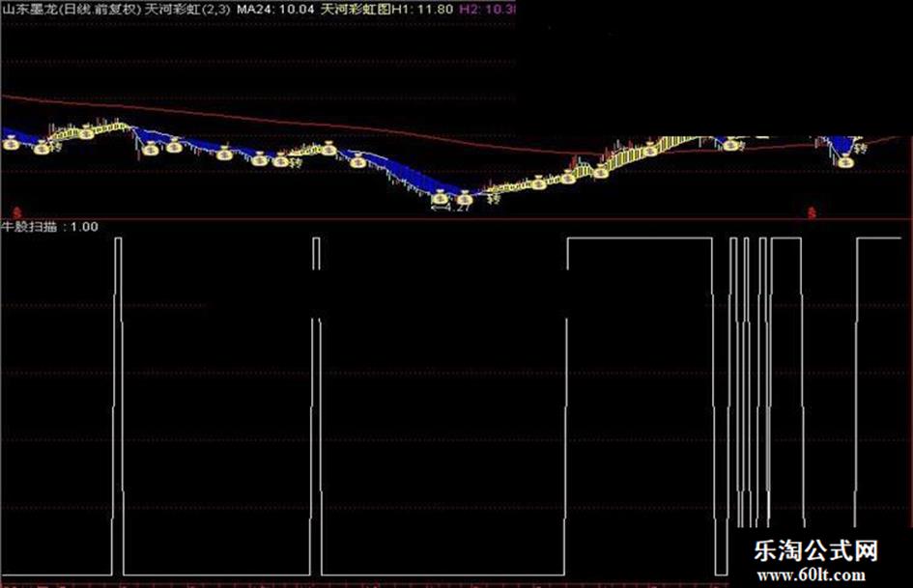The width and height of the screenshot is (913, 588).
Task: Click the money bag in far-right blue dip
Action: click(844, 160)
